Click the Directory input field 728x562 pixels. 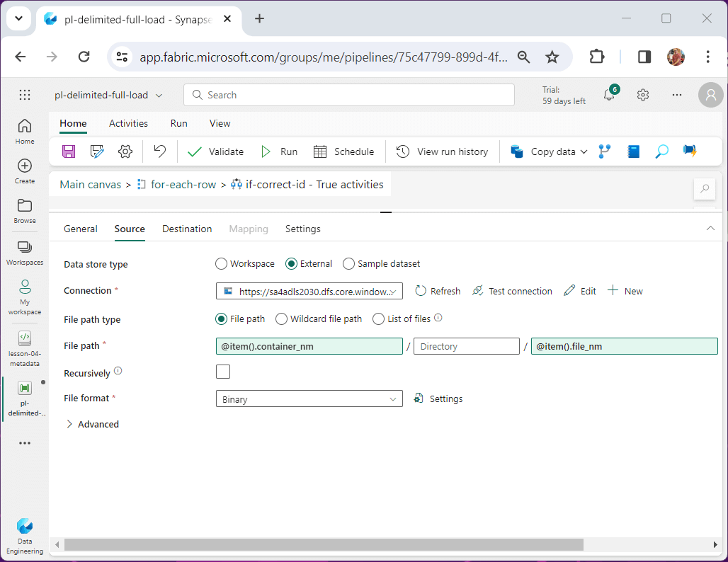pos(466,346)
